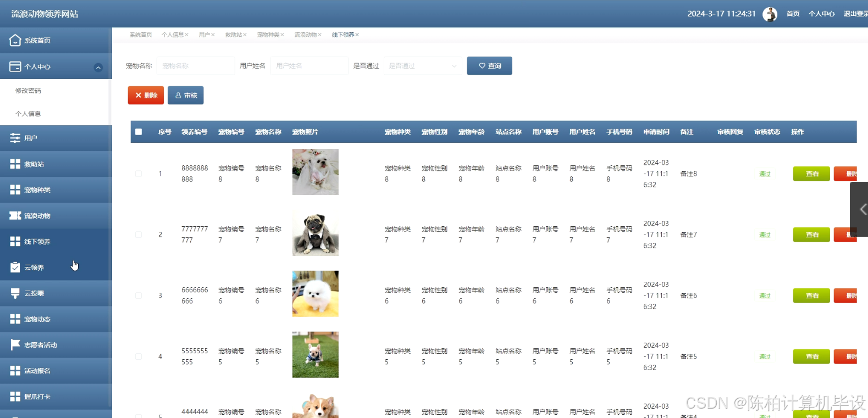Click the 通过 status in row 1
Viewport: 868px width, 418px height.
pos(765,174)
